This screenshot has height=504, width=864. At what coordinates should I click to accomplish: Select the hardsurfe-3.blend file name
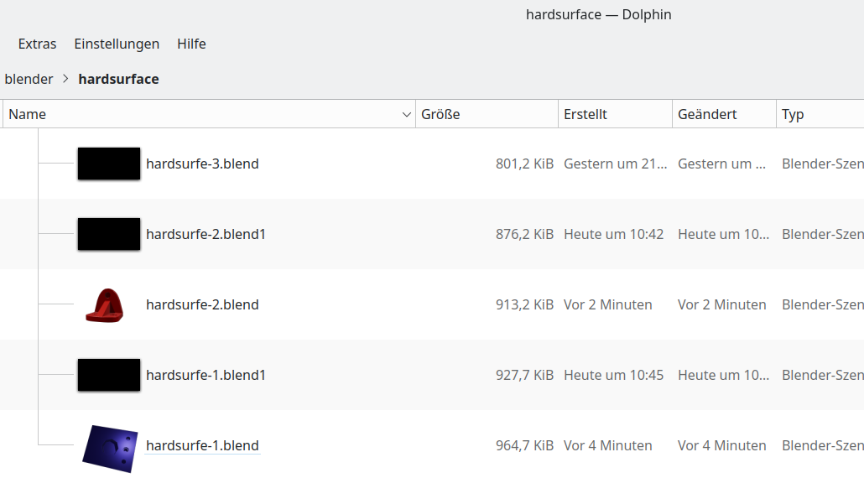pyautogui.click(x=202, y=164)
